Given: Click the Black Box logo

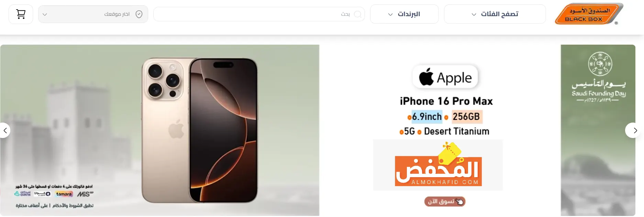Looking at the screenshot, I should (x=589, y=14).
